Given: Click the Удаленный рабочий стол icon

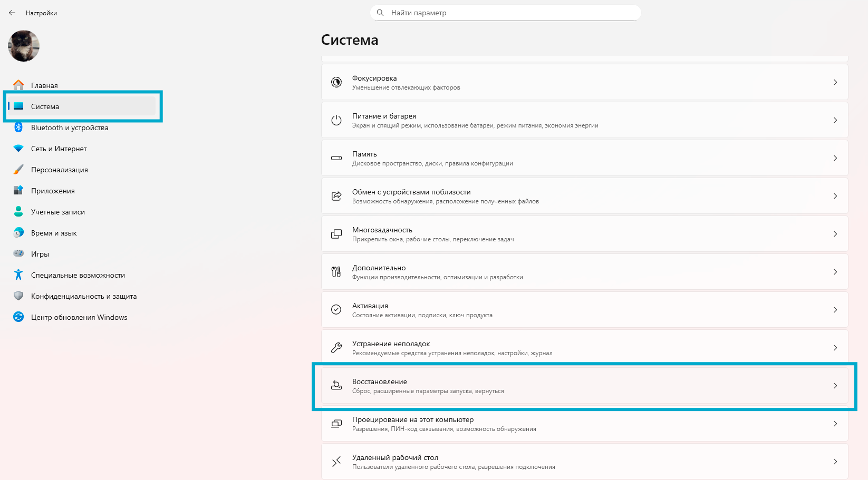Looking at the screenshot, I should (x=336, y=462).
